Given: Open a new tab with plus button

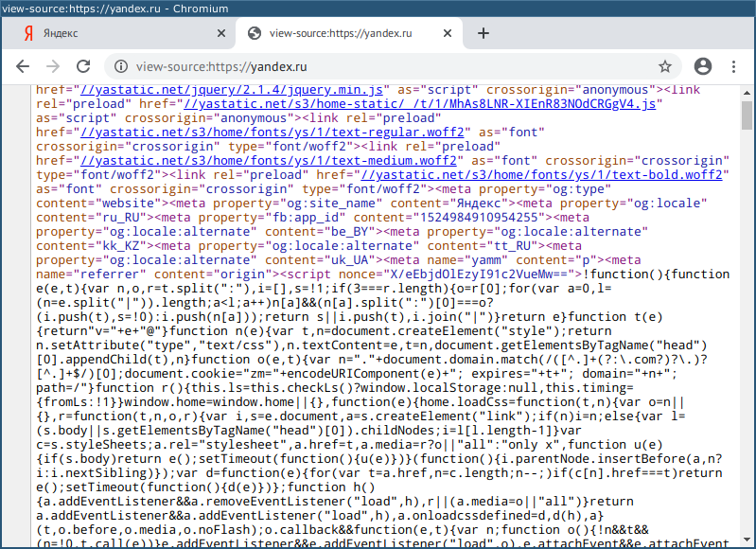Looking at the screenshot, I should click(x=483, y=33).
